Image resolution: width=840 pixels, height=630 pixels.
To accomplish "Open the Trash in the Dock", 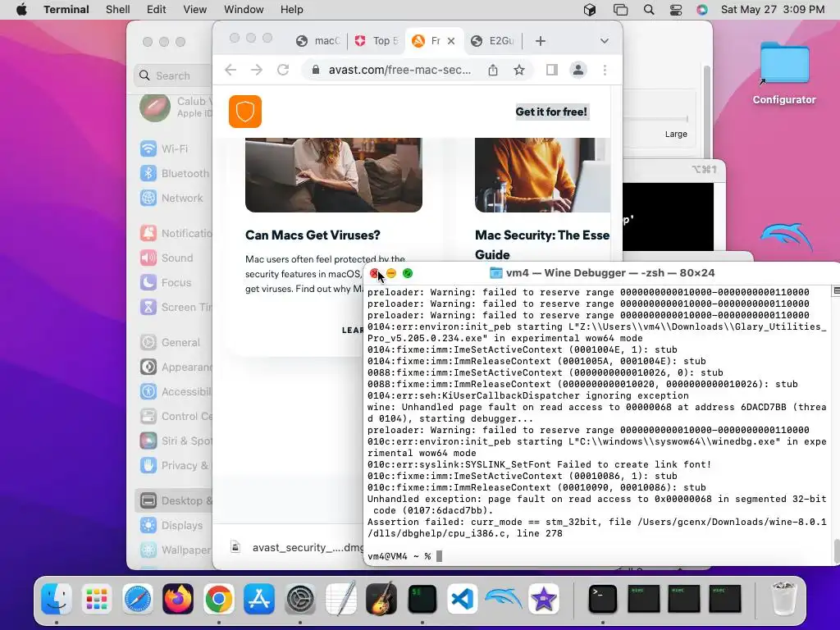I will pos(784,598).
